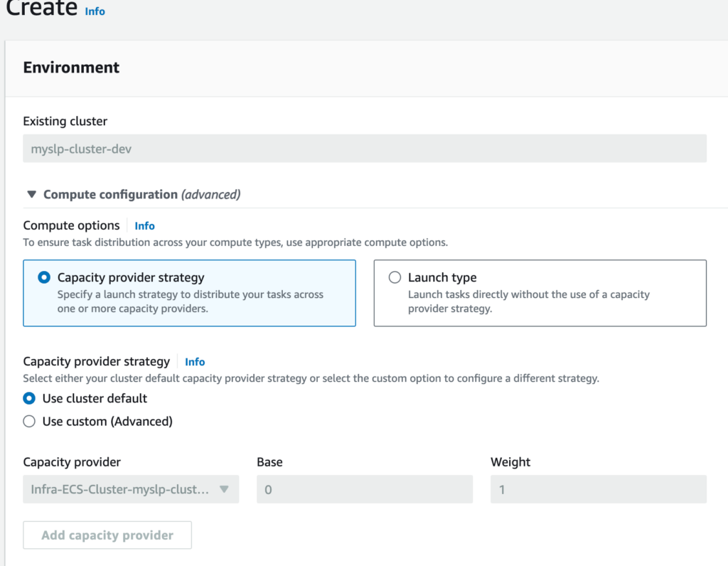Click the Base field label
Image resolution: width=728 pixels, height=566 pixels.
click(269, 462)
